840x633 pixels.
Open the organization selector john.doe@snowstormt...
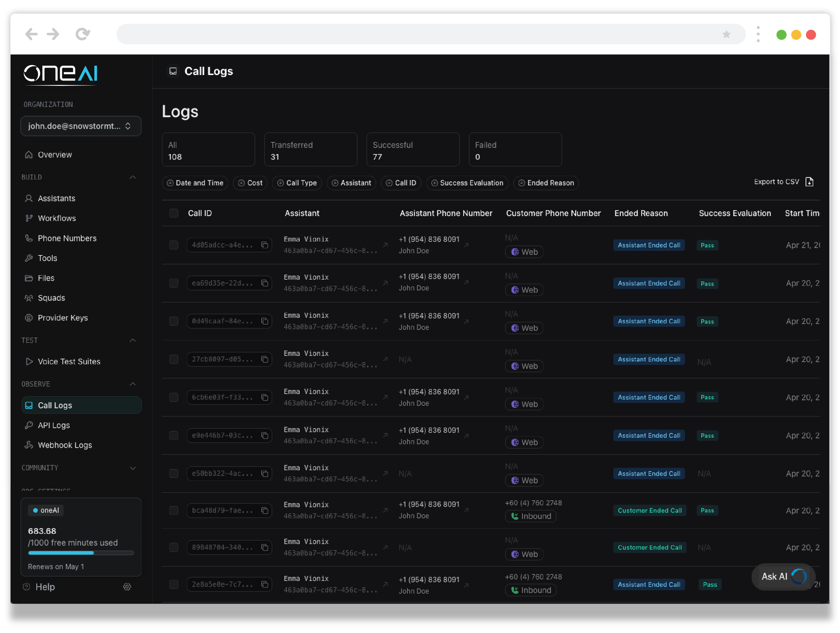81,126
